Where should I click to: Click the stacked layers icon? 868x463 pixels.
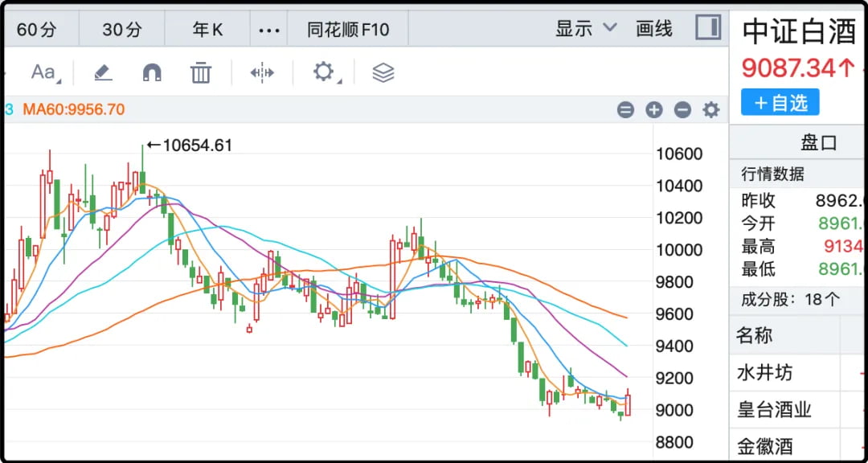(x=383, y=72)
